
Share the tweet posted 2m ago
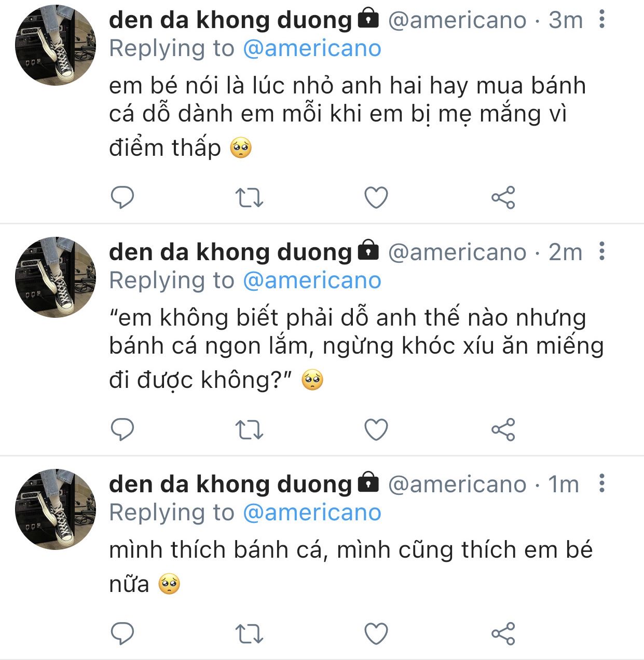503,429
